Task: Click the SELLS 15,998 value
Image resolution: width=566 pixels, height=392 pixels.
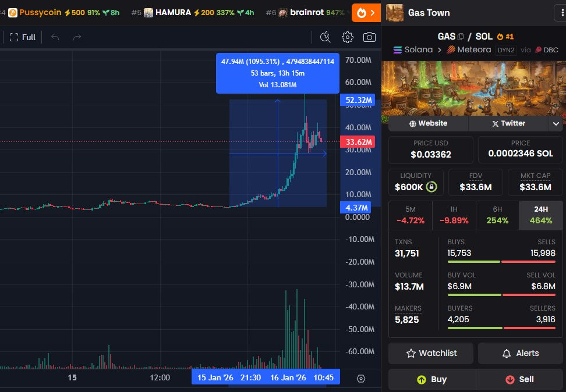Action: pos(543,253)
